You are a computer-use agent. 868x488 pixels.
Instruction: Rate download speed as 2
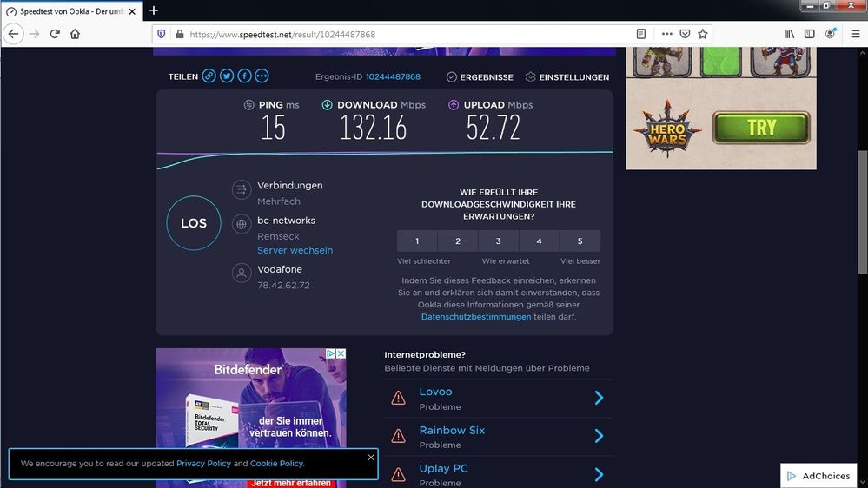point(458,241)
